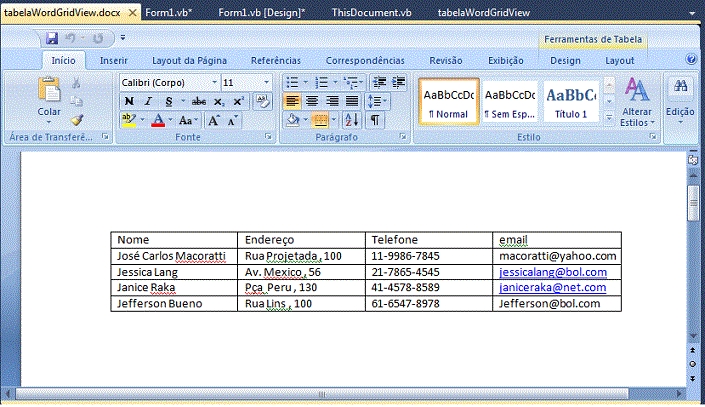Open the Shading paint bucket color
This screenshot has width=705, height=407.
click(293, 120)
